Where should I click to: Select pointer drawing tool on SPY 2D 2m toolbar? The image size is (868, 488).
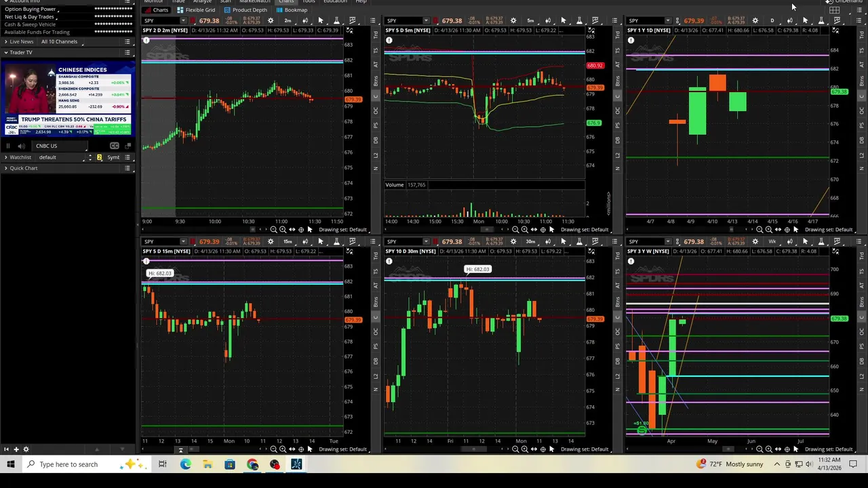[320, 21]
